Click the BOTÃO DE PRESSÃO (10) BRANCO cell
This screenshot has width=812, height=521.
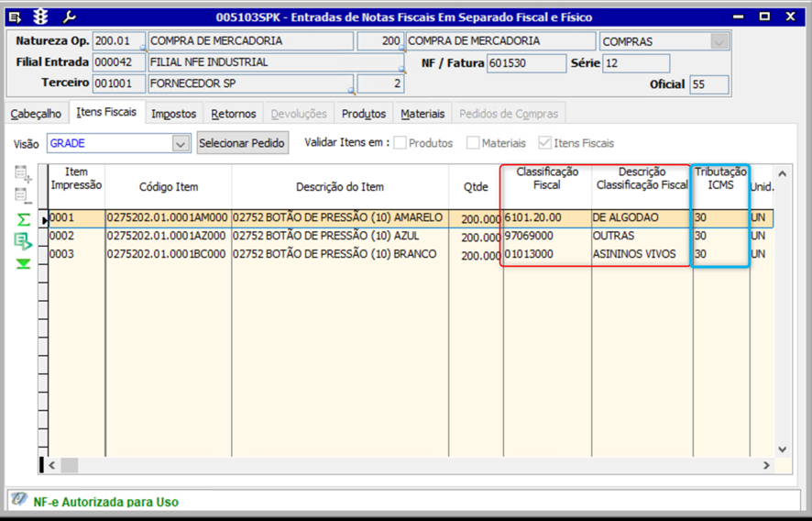coord(340,255)
